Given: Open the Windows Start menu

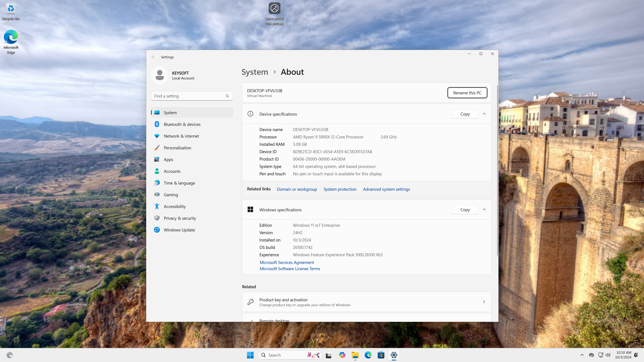Looking at the screenshot, I should tap(250, 355).
